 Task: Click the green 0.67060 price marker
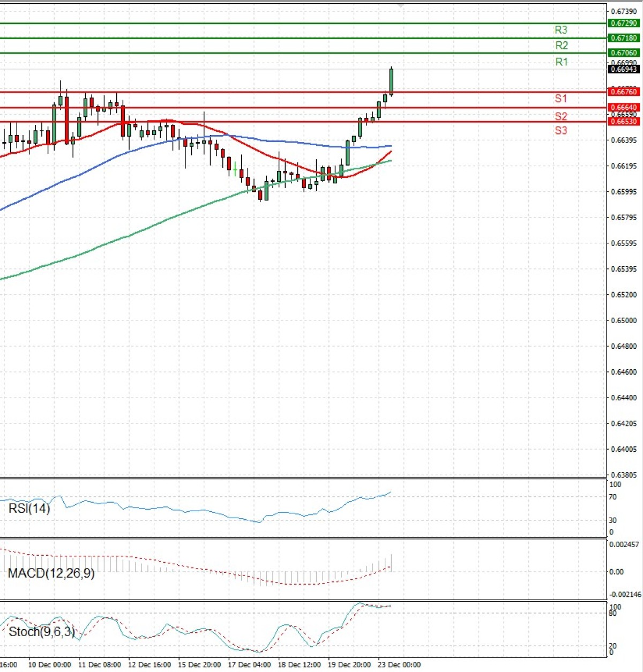pos(623,53)
